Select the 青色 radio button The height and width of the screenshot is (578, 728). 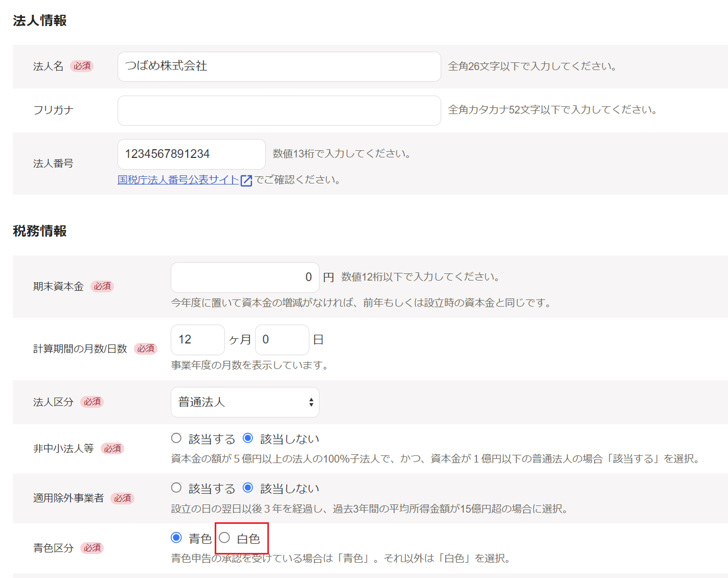(176, 538)
